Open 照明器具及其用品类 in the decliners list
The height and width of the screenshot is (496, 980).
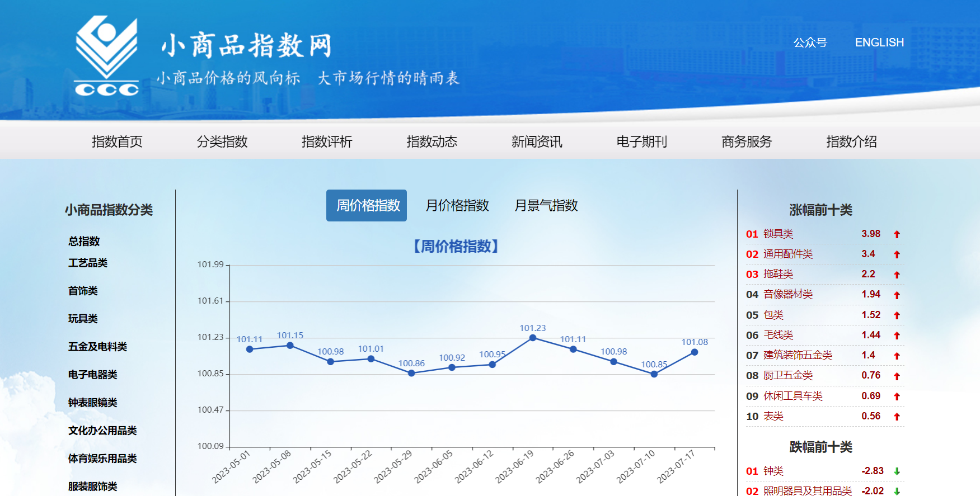[x=808, y=491]
